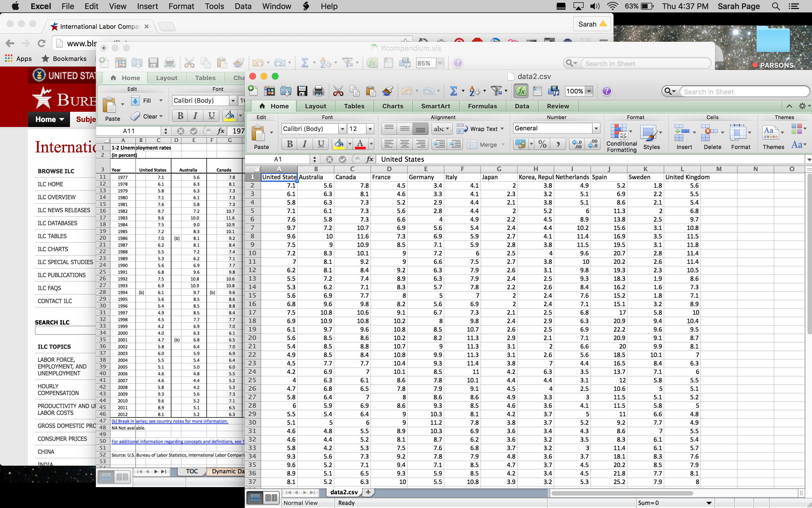Screen dimensions: 812x508
Task: Open the General number format dropdown
Action: tap(596, 128)
